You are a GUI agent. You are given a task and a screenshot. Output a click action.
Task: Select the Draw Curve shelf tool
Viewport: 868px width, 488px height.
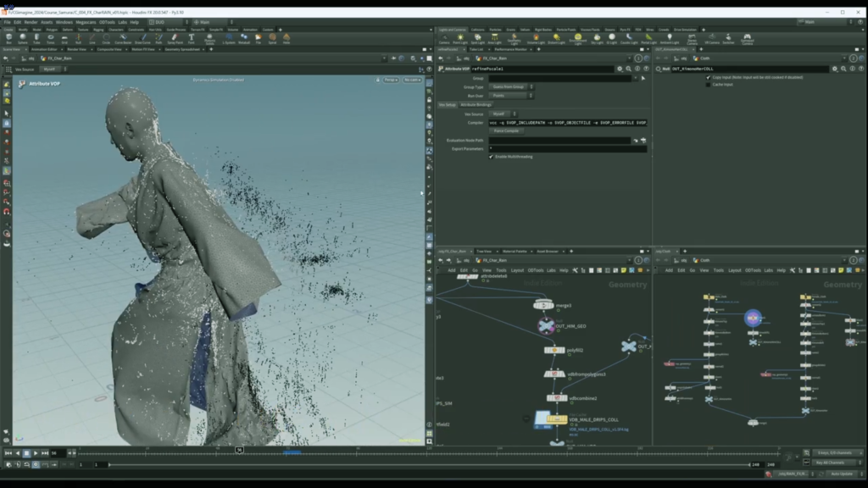(x=142, y=38)
